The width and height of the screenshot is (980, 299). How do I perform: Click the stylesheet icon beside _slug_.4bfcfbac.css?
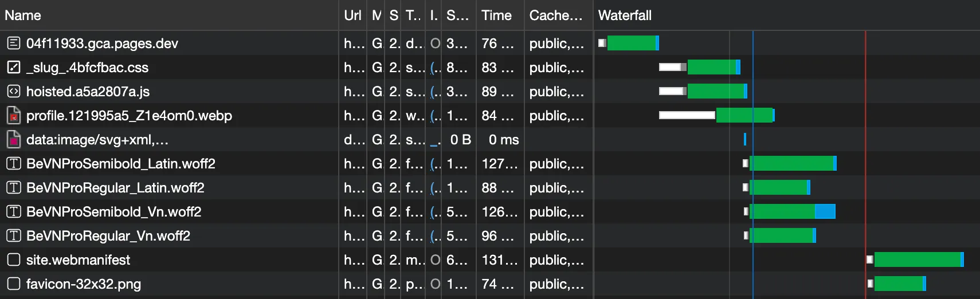point(14,67)
